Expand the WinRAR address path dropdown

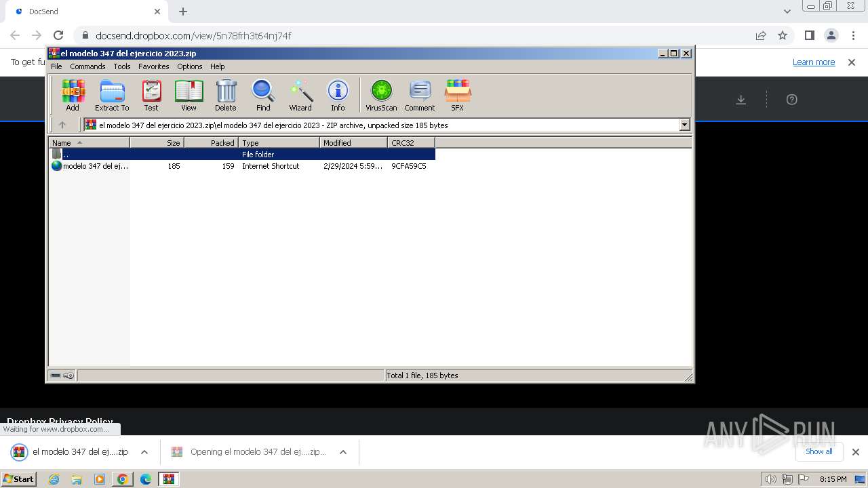pyautogui.click(x=684, y=125)
